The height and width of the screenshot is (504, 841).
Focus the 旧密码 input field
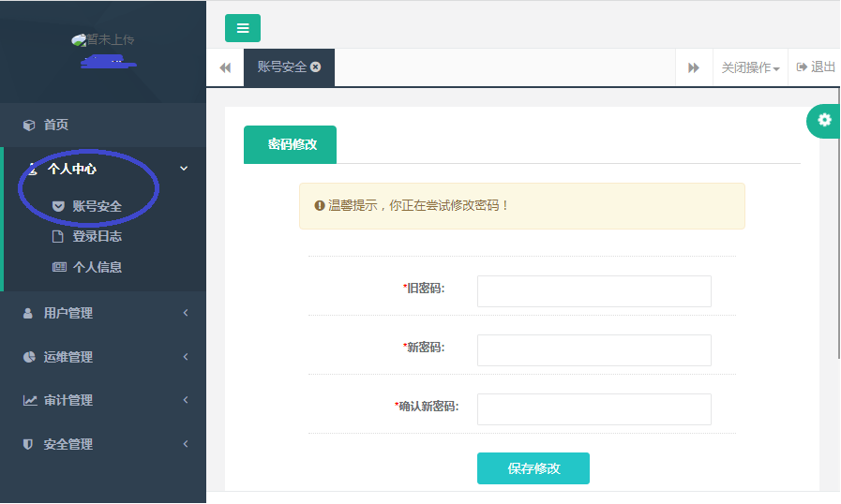[x=593, y=291]
